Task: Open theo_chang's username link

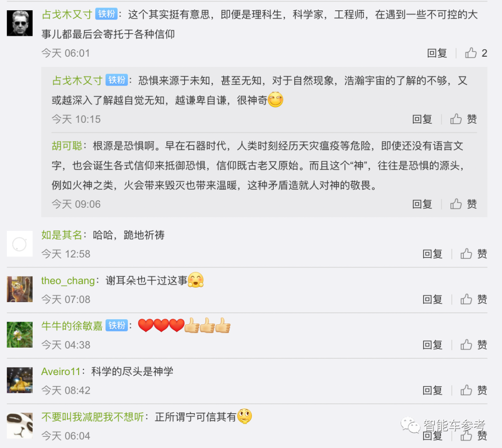Action: pyautogui.click(x=68, y=281)
